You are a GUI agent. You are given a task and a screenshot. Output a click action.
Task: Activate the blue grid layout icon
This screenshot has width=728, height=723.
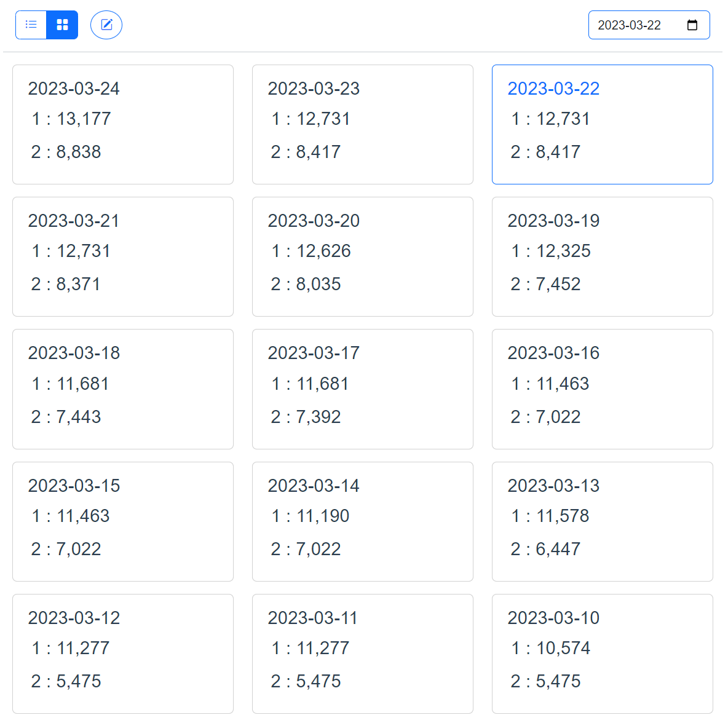pos(61,25)
